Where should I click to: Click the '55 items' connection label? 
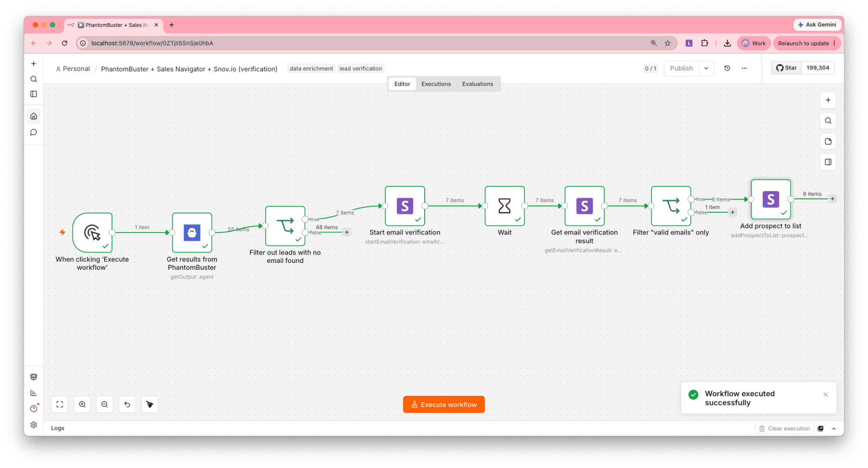[238, 229]
